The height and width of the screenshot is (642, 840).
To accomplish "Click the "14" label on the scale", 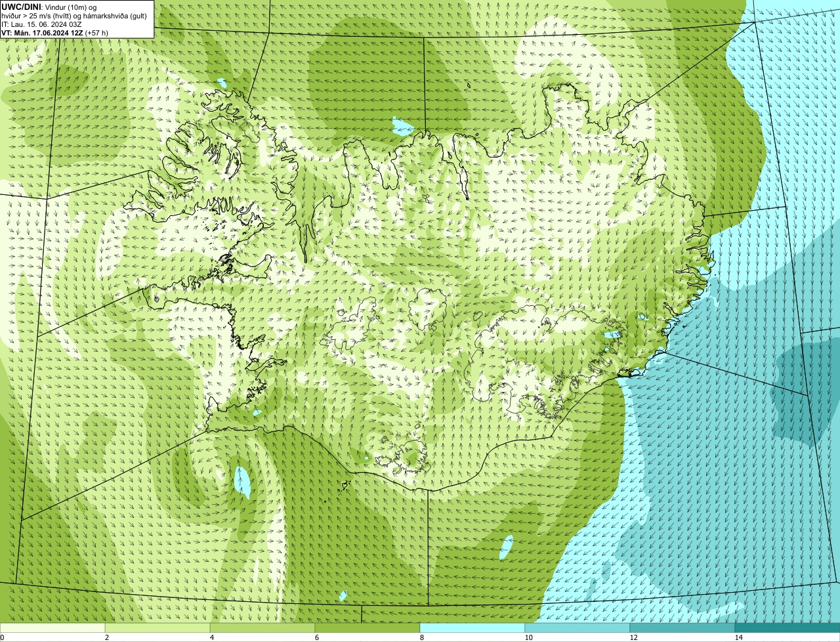I will click(x=738, y=637).
